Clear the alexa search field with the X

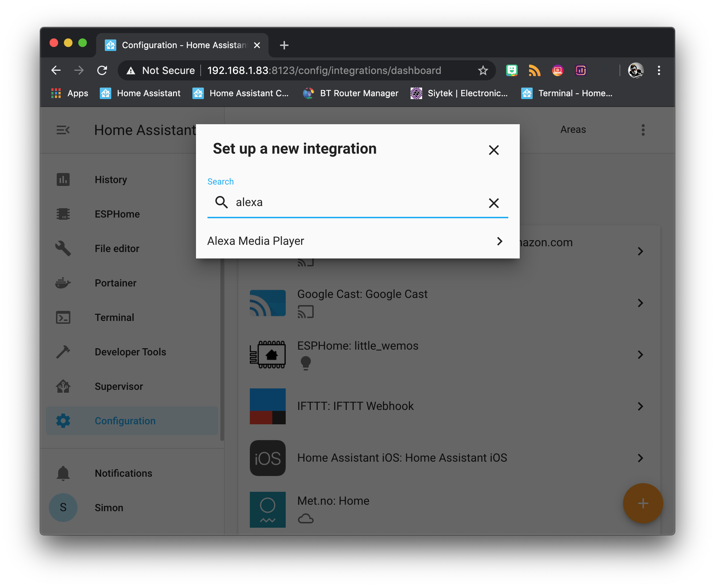494,203
